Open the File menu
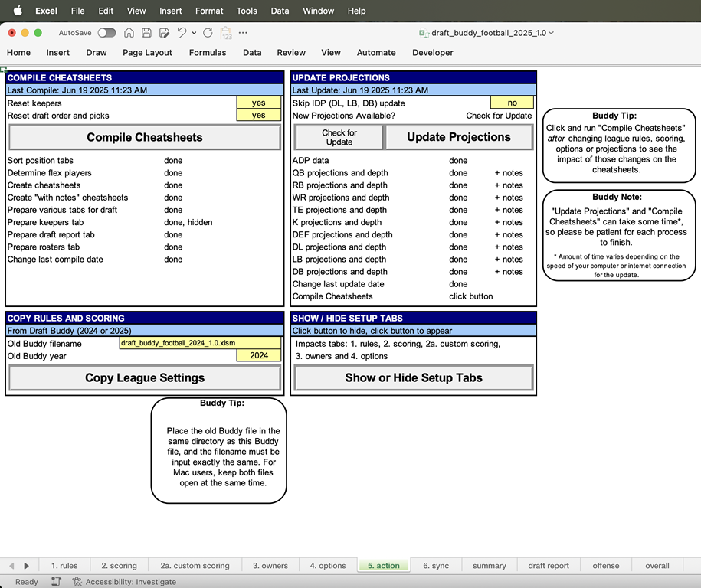 78,11
